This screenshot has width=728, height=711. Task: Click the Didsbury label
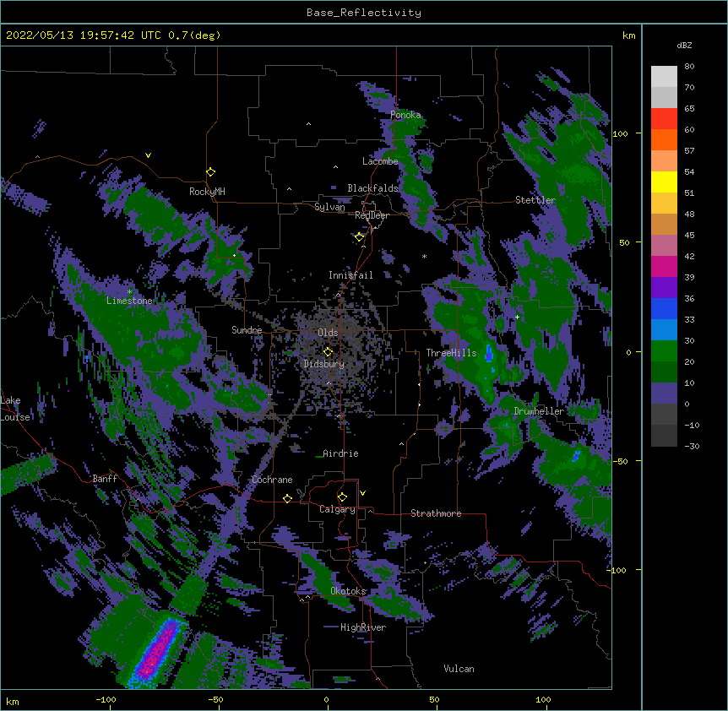click(324, 364)
